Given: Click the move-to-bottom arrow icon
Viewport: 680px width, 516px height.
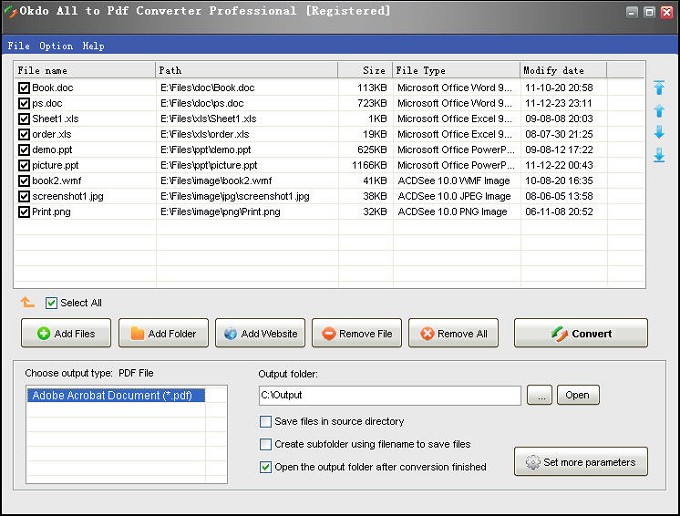Looking at the screenshot, I should pyautogui.click(x=659, y=155).
